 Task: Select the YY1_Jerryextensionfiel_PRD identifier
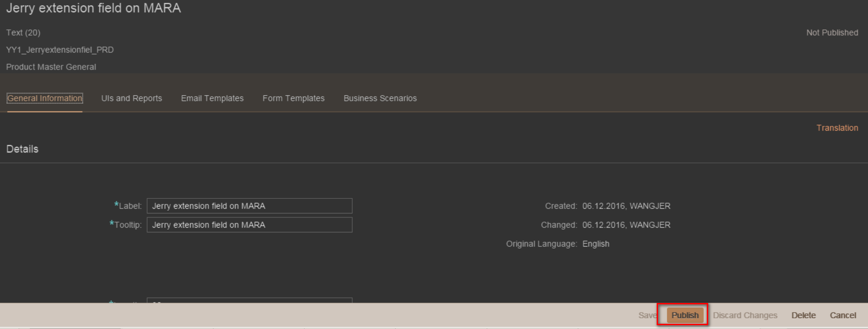coord(60,50)
